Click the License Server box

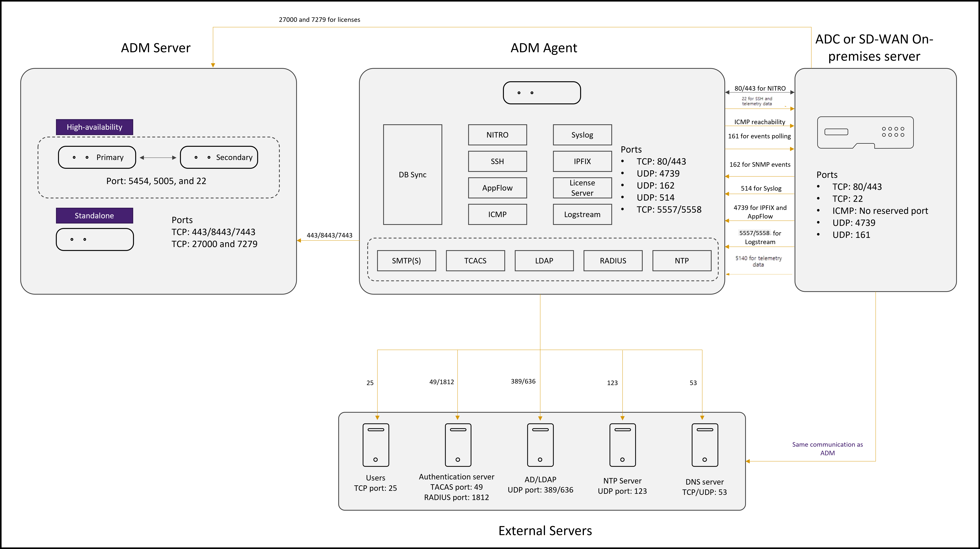click(582, 188)
